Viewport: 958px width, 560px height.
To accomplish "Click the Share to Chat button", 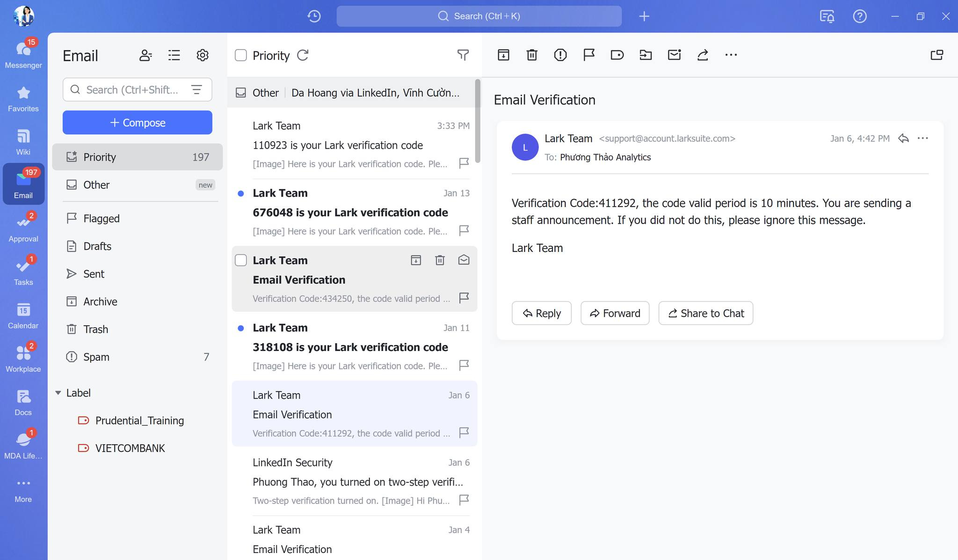I will [x=706, y=313].
